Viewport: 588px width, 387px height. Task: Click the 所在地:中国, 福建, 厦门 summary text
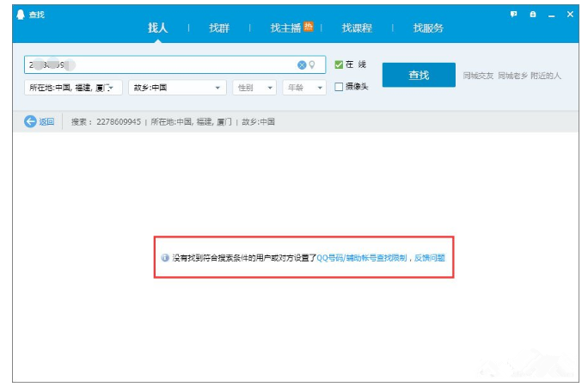[x=191, y=122]
